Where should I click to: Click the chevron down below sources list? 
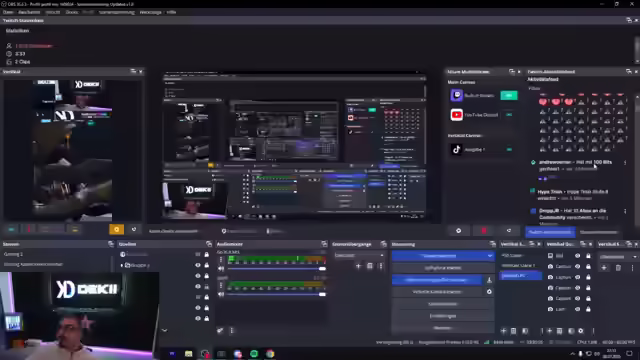coord(164,330)
